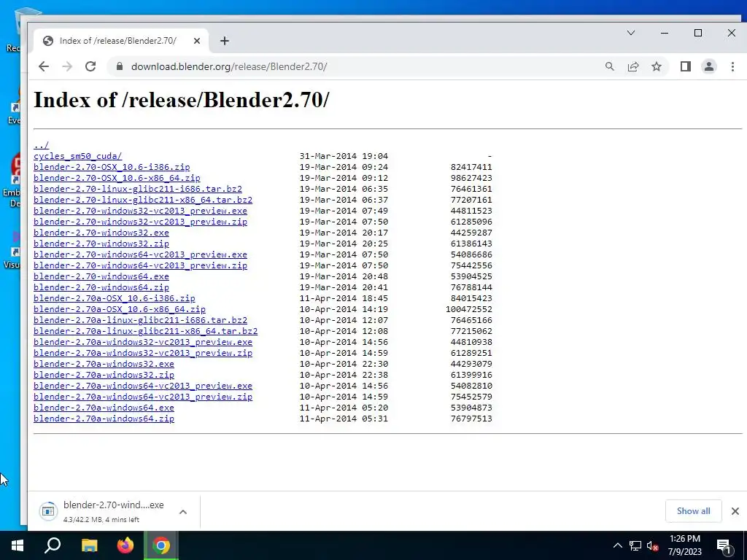Image resolution: width=747 pixels, height=560 pixels.
Task: Click the address bar URL field
Action: 352,66
